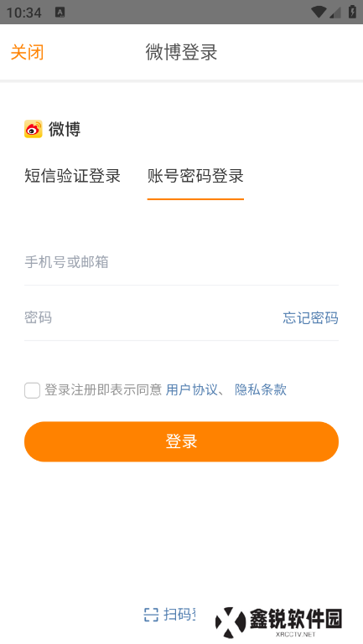The width and height of the screenshot is (363, 644).
Task: Tap the 扫码 text link at bottom
Action: click(x=179, y=615)
